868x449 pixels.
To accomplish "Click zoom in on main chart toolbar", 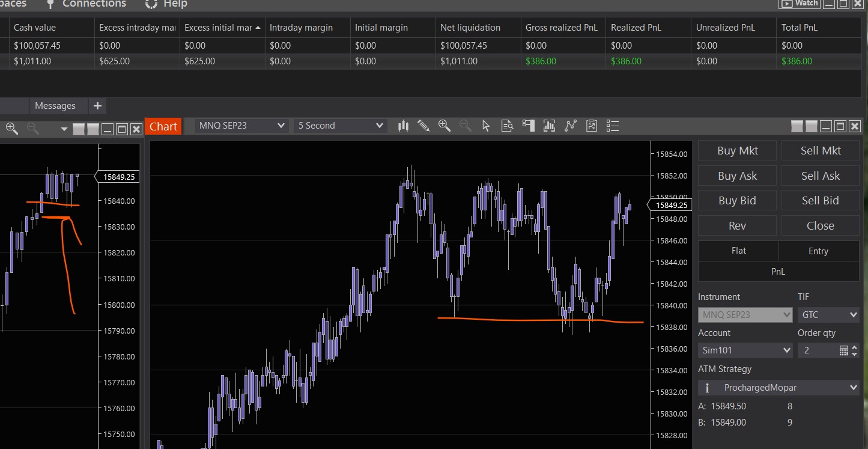I will (x=445, y=126).
